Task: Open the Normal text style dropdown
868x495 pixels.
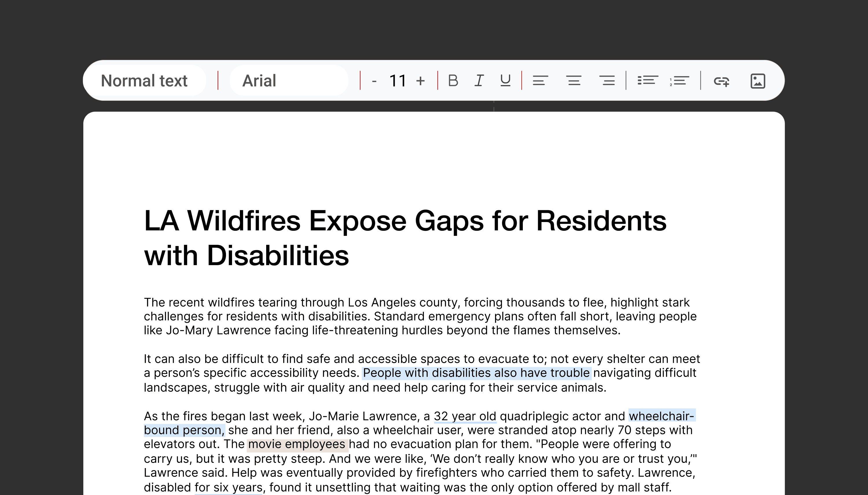Action: pos(144,81)
